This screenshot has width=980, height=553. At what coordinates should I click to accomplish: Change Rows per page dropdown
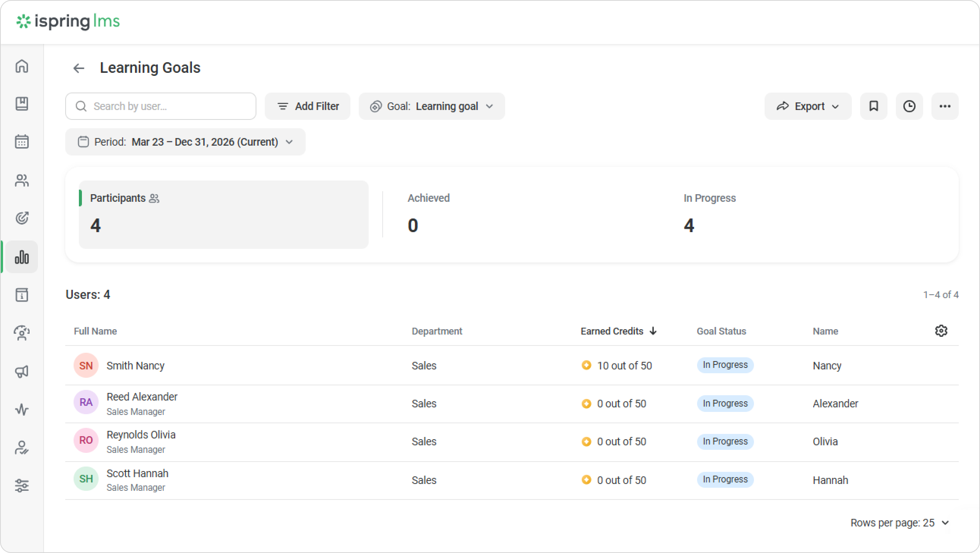point(900,523)
